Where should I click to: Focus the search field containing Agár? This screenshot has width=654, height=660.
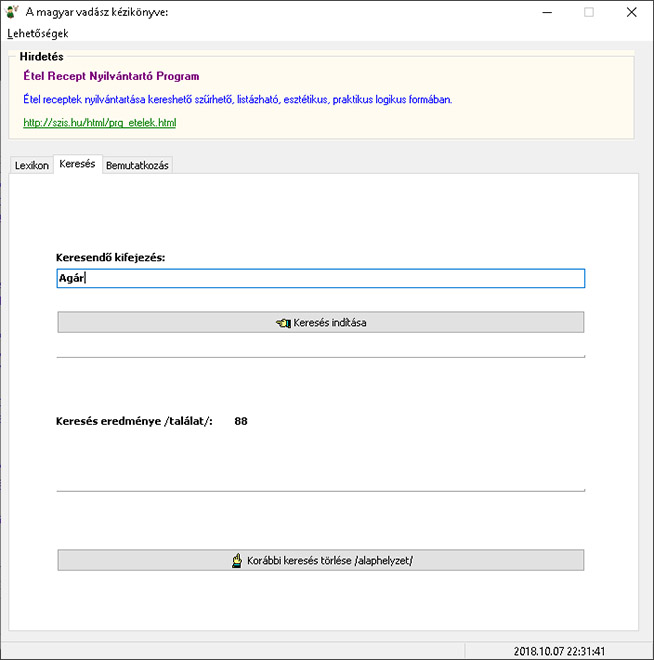321,278
